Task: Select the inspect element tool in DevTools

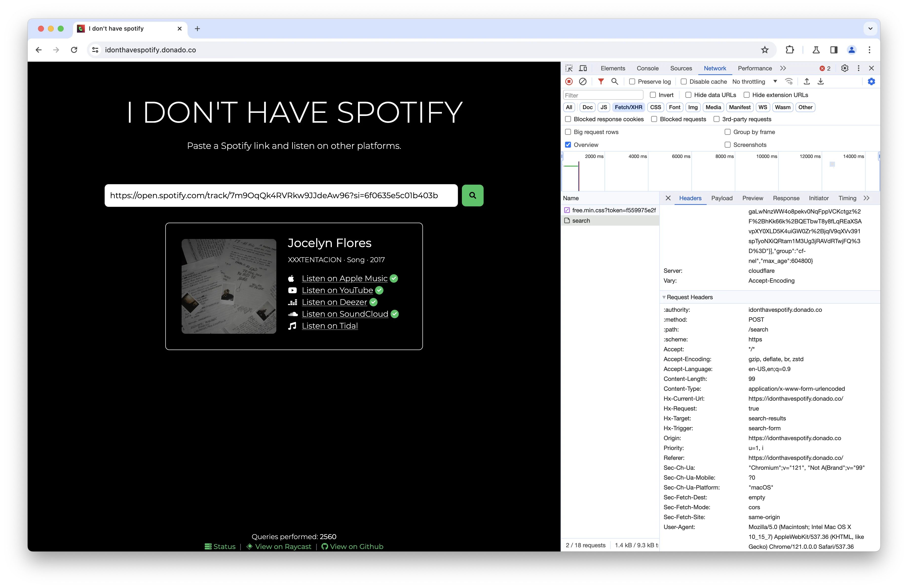Action: pyautogui.click(x=568, y=68)
